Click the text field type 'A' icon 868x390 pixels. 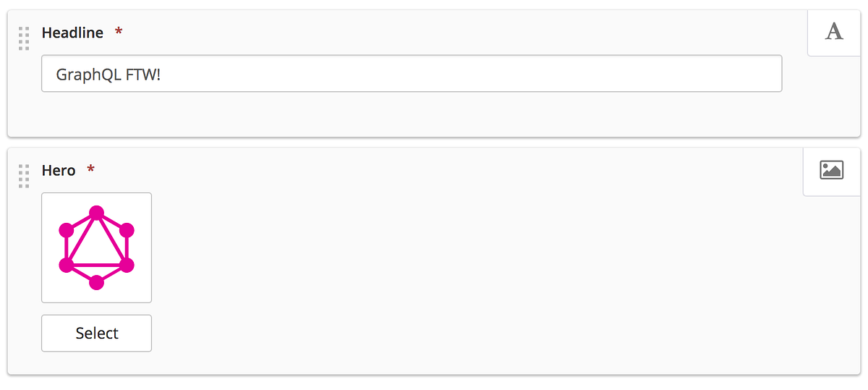[x=834, y=32]
